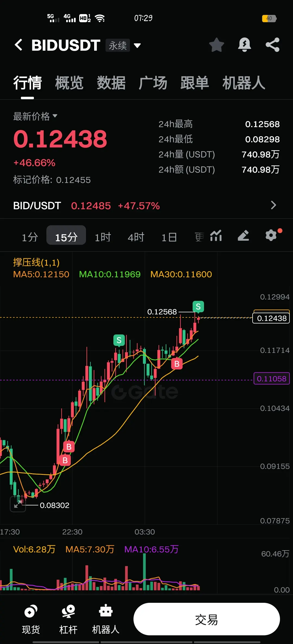Tap the +46.66% change value
The height and width of the screenshot is (644, 293).
pyautogui.click(x=34, y=163)
